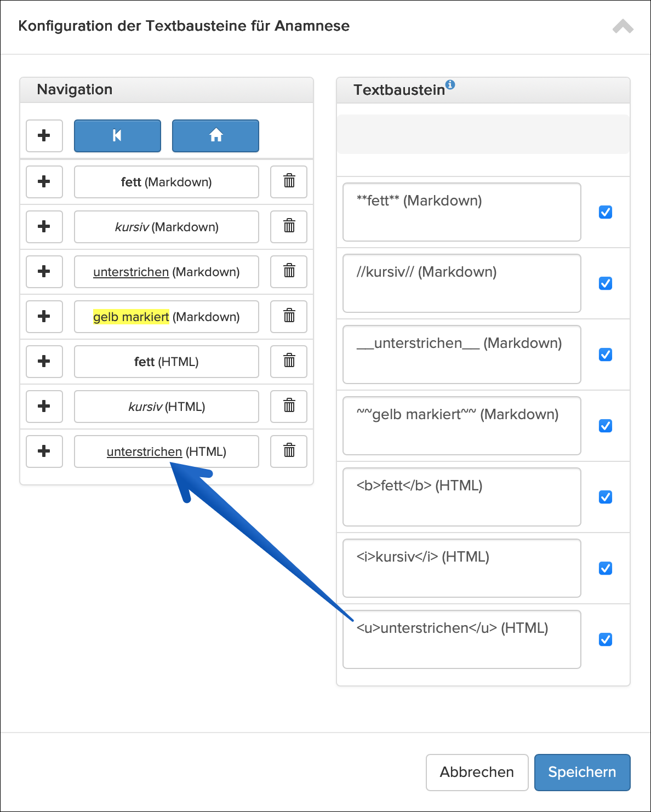Collapse the Konfiguration der Textbausteine panel
The height and width of the screenshot is (812, 651).
coord(623,26)
